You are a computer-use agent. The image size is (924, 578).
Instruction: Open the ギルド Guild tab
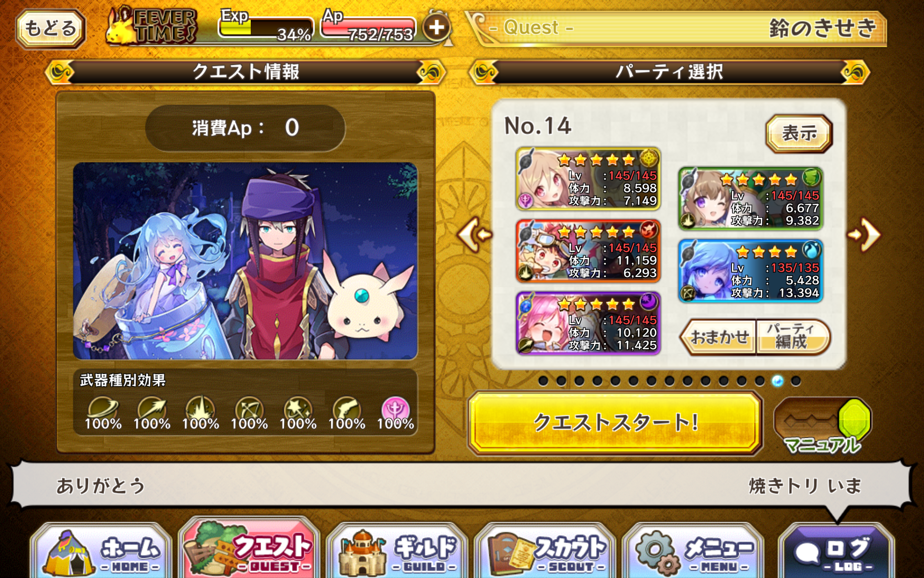tap(398, 552)
